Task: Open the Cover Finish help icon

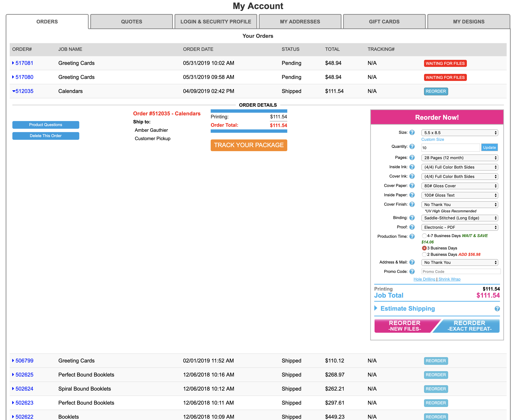Action: (x=412, y=204)
